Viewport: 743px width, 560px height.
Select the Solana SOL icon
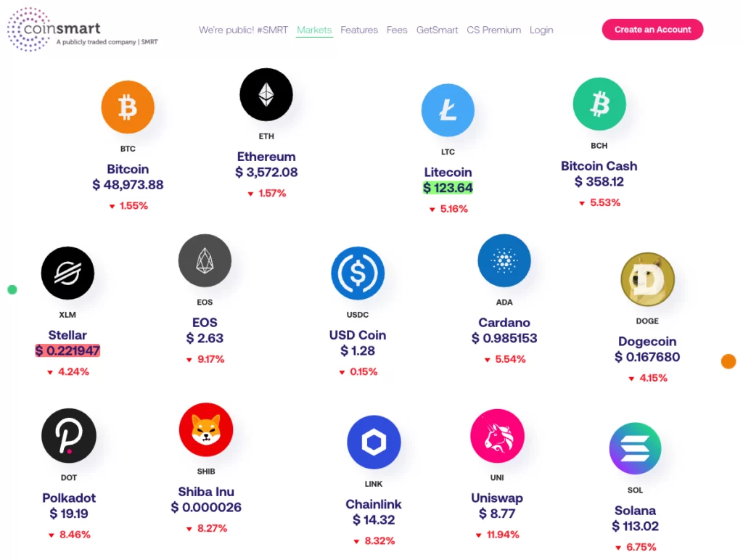tap(634, 448)
